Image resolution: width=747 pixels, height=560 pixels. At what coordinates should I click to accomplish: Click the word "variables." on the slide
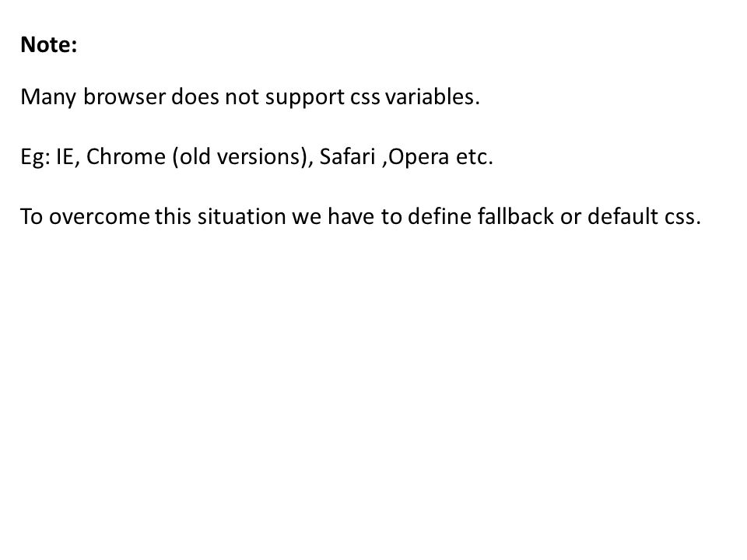tap(432, 96)
